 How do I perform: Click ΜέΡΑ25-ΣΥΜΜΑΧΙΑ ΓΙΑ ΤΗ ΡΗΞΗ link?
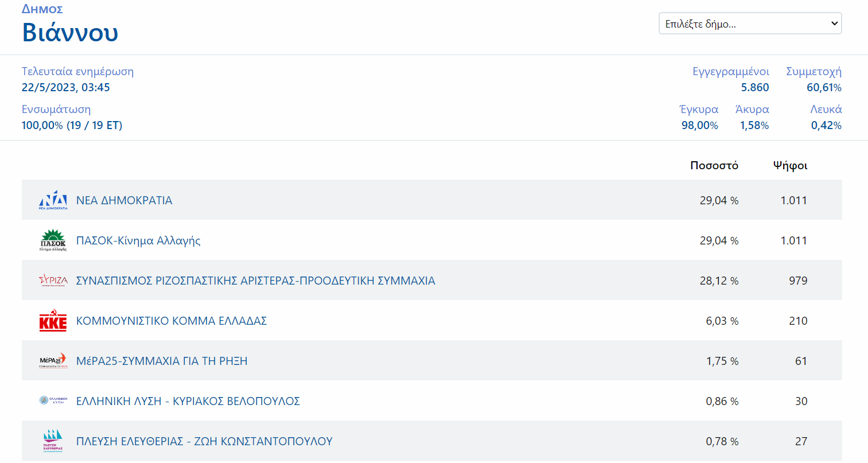pyautogui.click(x=162, y=361)
